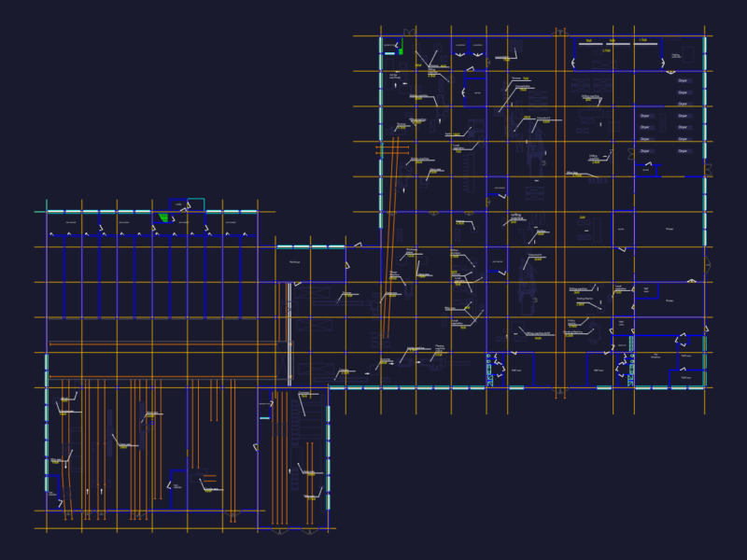747x560 pixels.
Task: Select the Milling machine annotation label
Action: pos(541,334)
